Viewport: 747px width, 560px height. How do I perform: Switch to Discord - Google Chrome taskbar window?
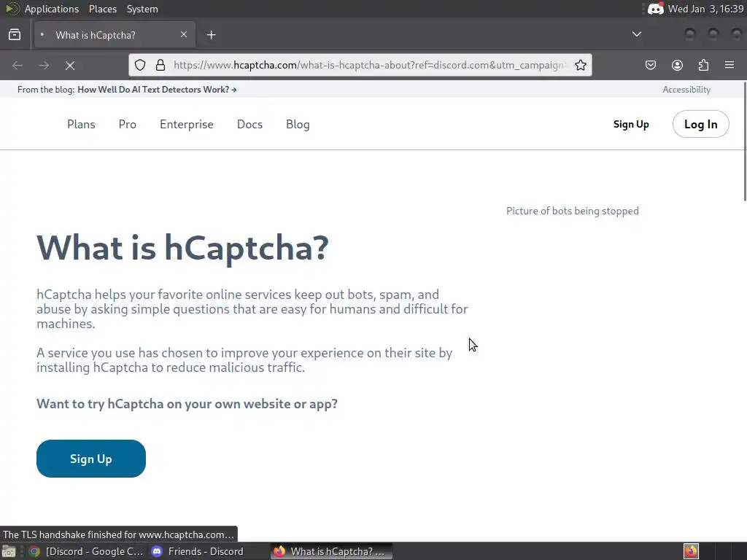pyautogui.click(x=86, y=551)
